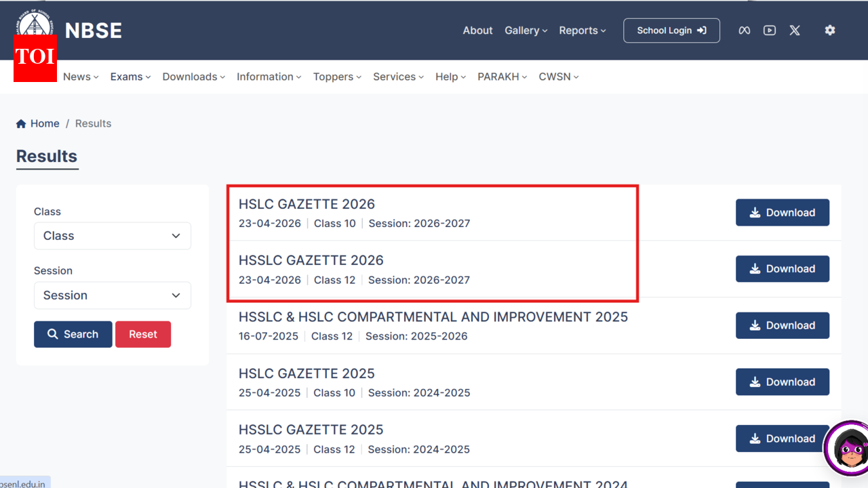Click the magnifier icon inside Search button
The width and height of the screenshot is (868, 488).
(52, 334)
